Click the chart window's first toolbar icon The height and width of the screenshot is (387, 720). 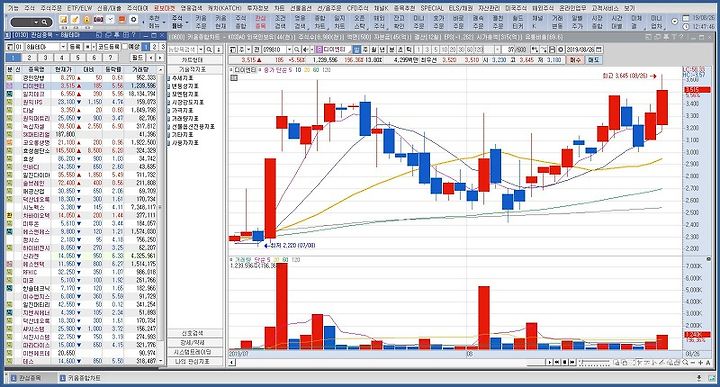pyautogui.click(x=233, y=50)
